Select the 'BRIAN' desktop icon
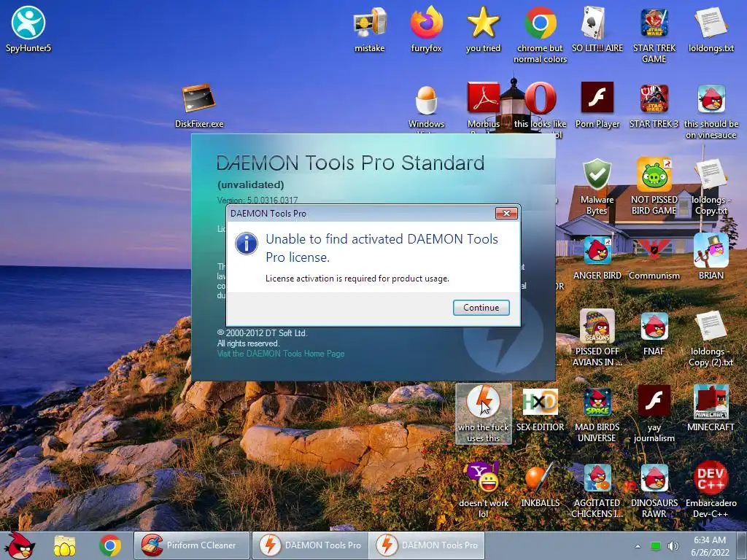 [x=711, y=256]
